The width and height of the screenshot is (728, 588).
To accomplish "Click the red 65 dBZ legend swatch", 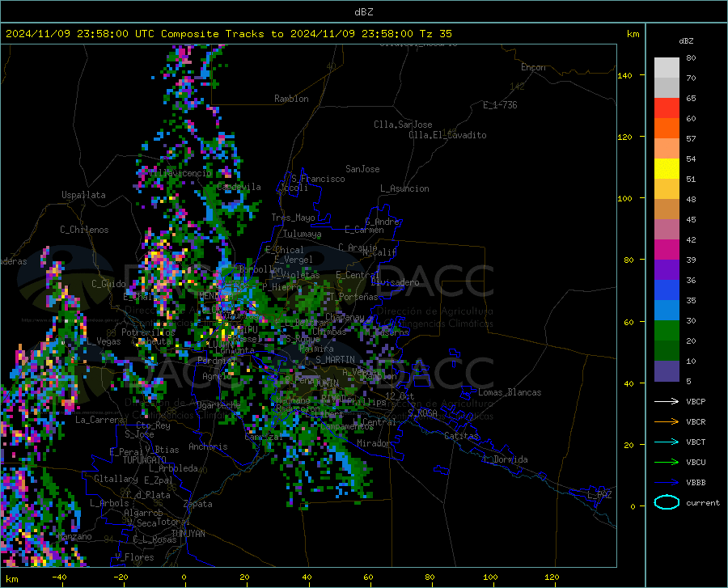I will (667, 108).
